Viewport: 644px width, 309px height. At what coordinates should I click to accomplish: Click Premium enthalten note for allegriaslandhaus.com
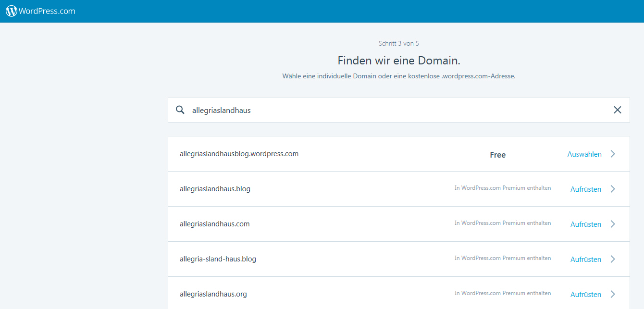coord(503,223)
